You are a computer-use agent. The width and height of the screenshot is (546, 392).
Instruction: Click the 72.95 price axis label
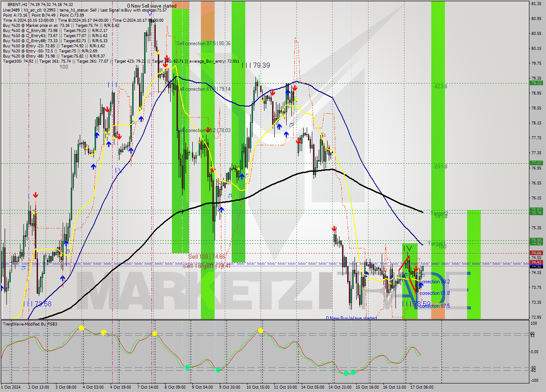click(536, 317)
